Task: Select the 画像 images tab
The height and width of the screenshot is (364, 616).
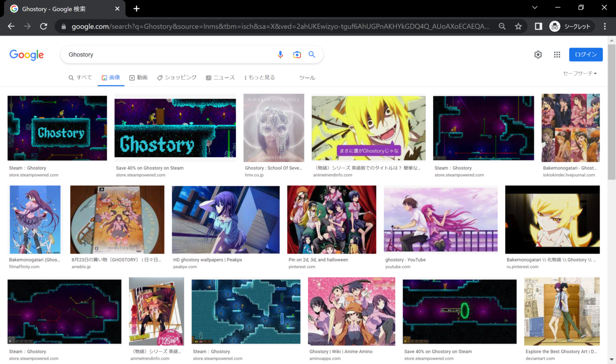Action: pyautogui.click(x=111, y=78)
